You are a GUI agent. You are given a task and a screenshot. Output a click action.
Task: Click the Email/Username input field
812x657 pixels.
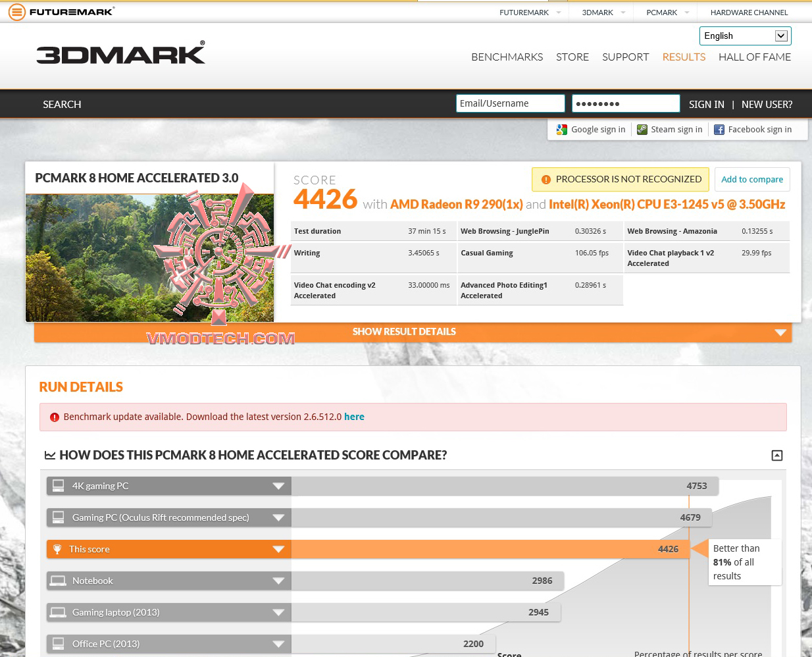coord(511,103)
